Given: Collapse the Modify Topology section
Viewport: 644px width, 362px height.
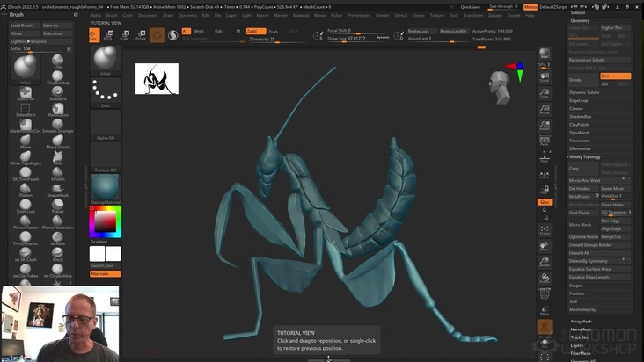Looking at the screenshot, I should click(586, 156).
